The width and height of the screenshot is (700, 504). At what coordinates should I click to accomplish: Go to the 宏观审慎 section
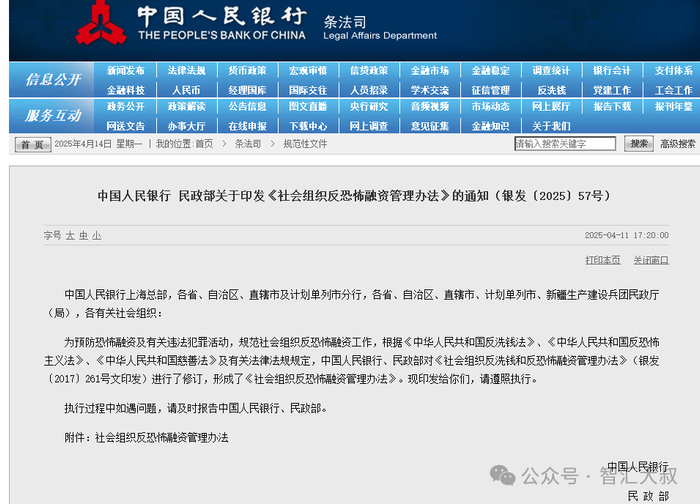coord(308,71)
